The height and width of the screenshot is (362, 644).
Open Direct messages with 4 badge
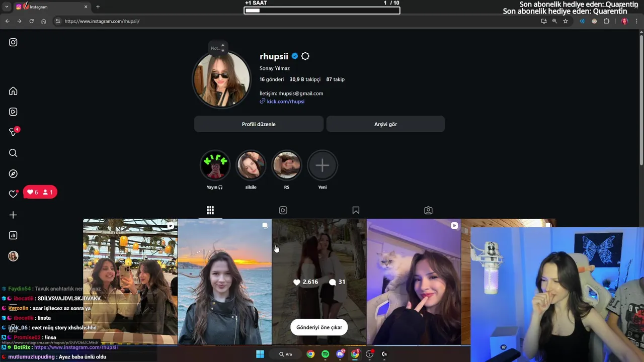pyautogui.click(x=14, y=132)
